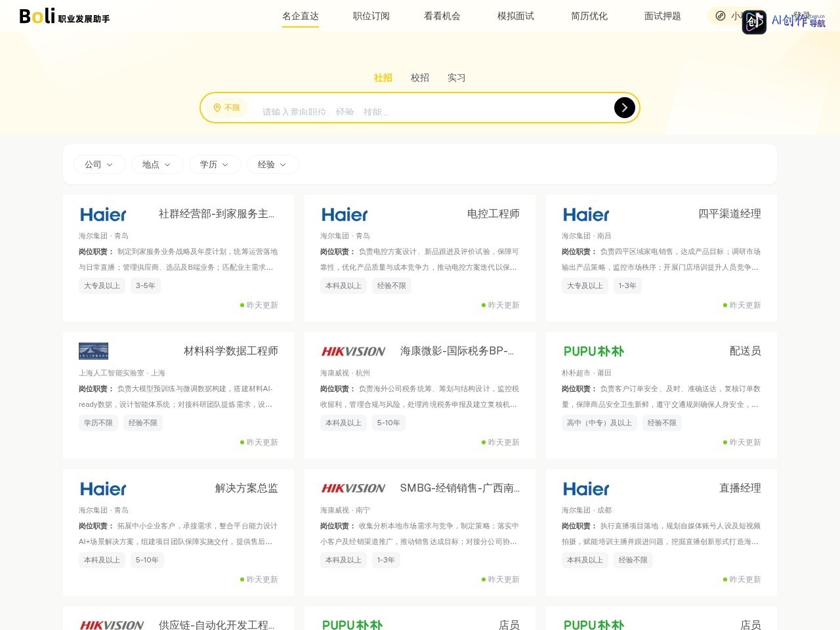Focus the job search input field
840x630 pixels.
[x=433, y=112]
